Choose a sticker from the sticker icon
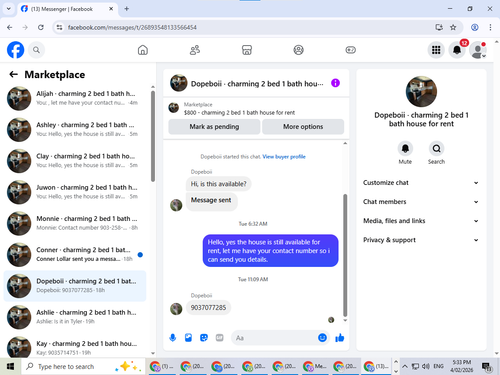Image resolution: width=500 pixels, height=375 pixels. coord(204,338)
